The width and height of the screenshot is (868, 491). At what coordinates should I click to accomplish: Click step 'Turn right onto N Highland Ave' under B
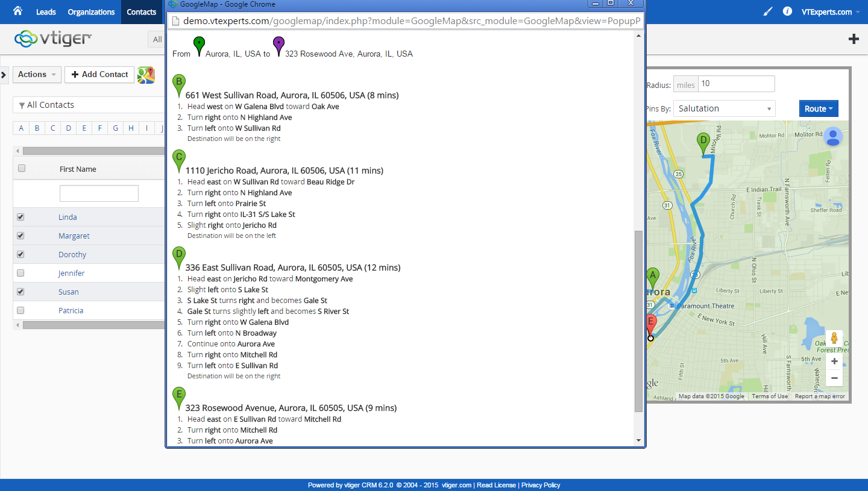tap(239, 117)
